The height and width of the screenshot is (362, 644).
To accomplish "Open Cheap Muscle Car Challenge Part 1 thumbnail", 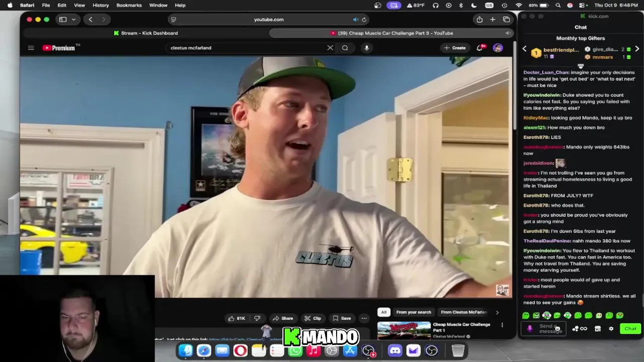I will [404, 331].
